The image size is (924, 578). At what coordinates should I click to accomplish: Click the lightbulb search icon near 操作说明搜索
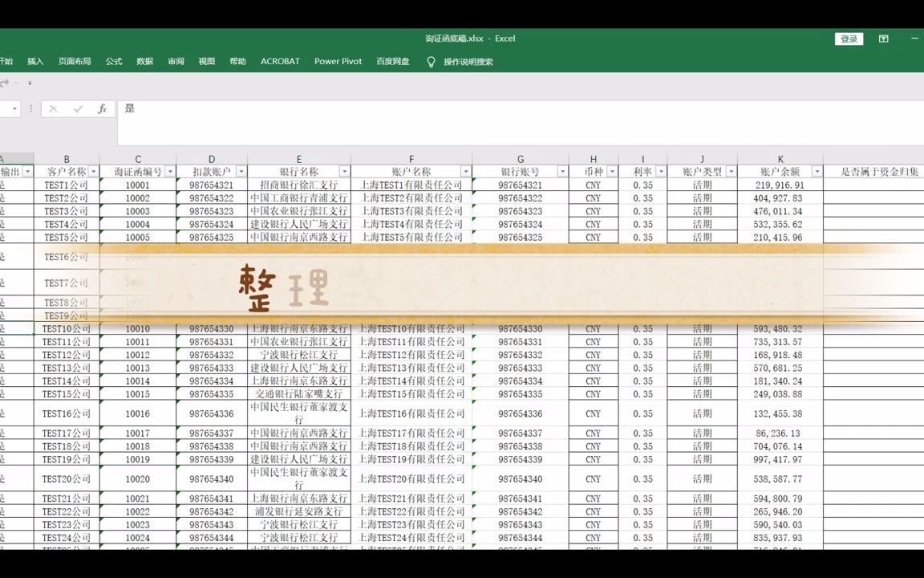[x=431, y=62]
